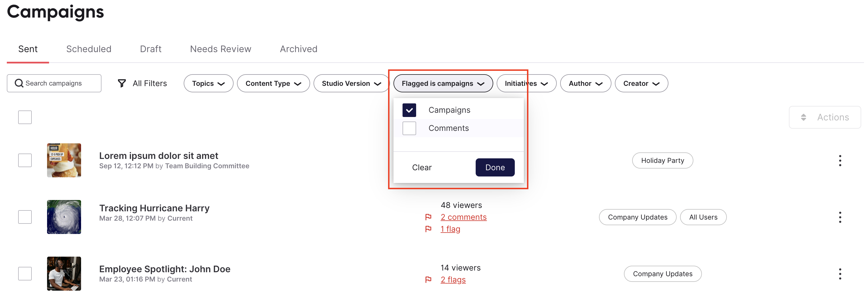Switch to the Needs Review tab
The height and width of the screenshot is (298, 868).
221,49
